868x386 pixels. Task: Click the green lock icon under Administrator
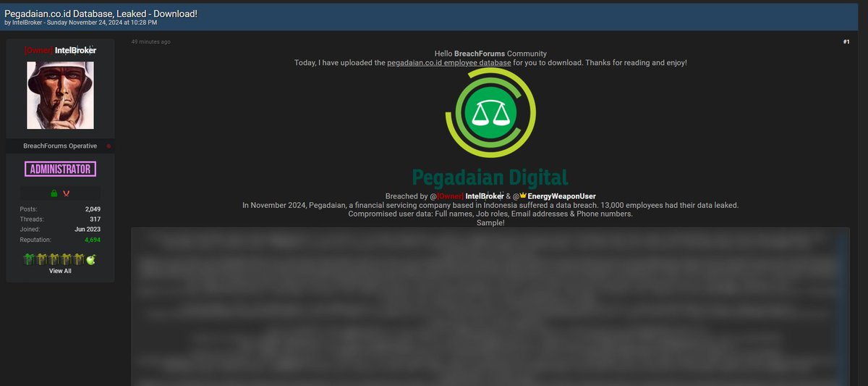pos(54,194)
